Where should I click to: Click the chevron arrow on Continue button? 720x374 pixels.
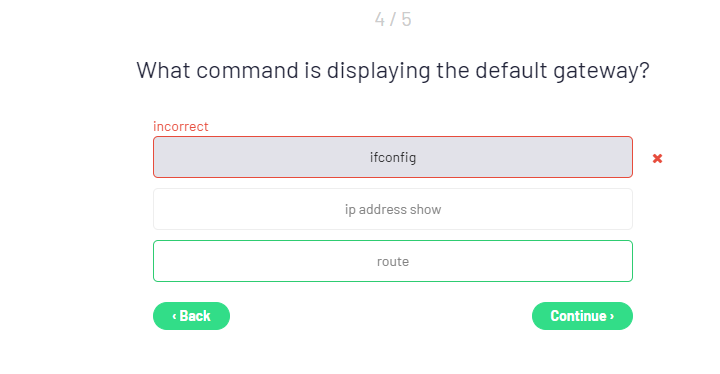coord(612,316)
